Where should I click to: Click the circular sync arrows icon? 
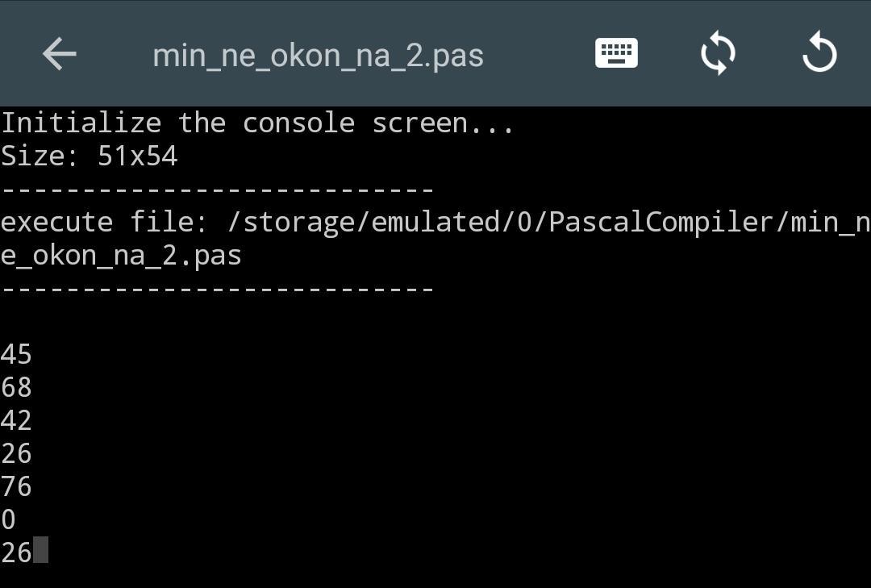pyautogui.click(x=718, y=54)
